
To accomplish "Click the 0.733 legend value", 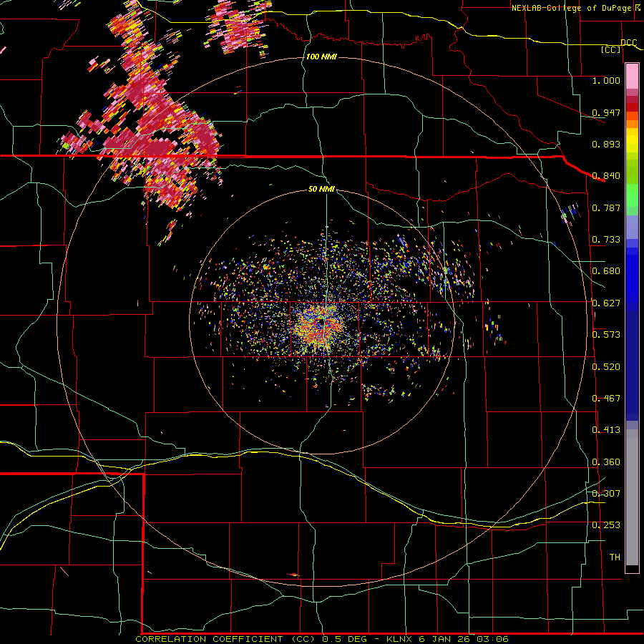I will click(606, 239).
